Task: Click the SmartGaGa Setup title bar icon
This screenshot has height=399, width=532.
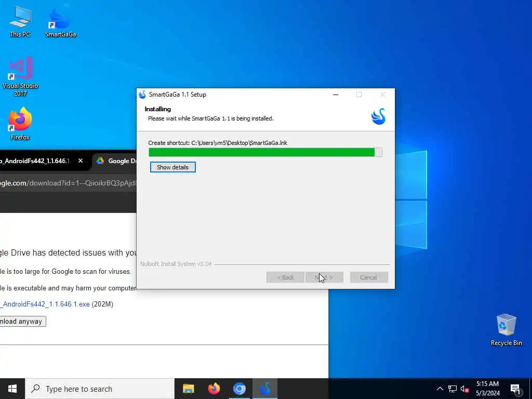Action: (x=142, y=95)
